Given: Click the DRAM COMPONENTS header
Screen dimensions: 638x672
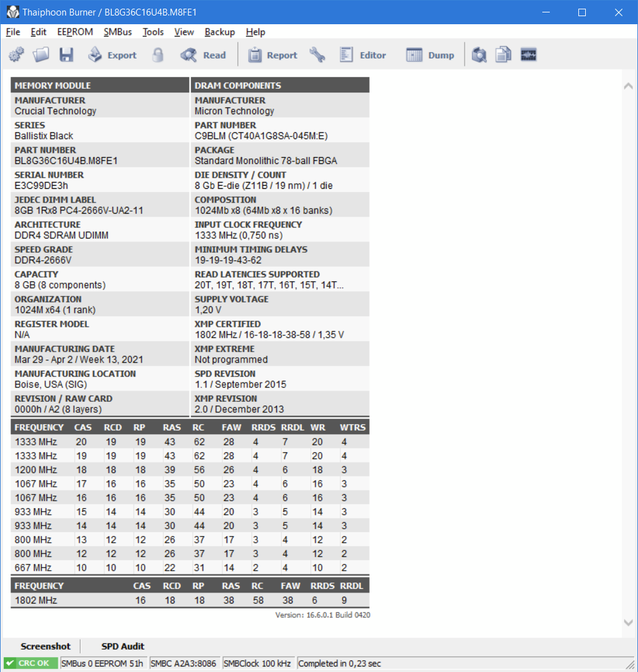Looking at the screenshot, I should 280,85.
